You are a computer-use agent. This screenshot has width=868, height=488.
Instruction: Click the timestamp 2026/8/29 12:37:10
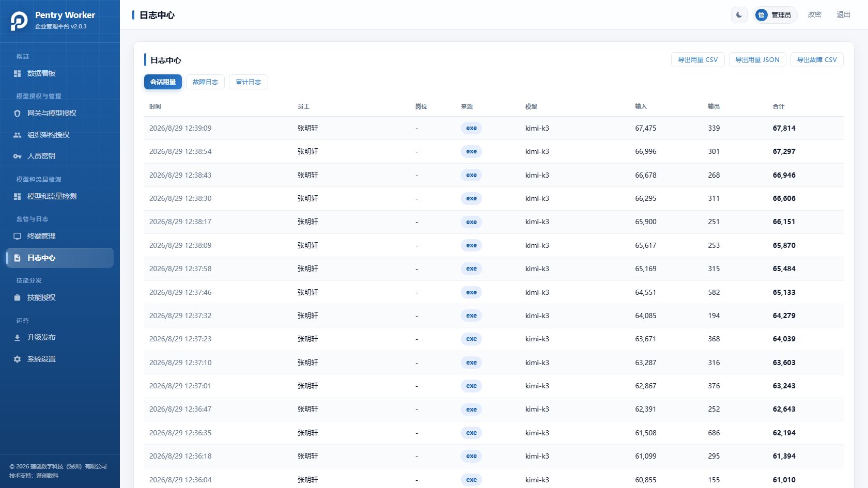pos(180,363)
